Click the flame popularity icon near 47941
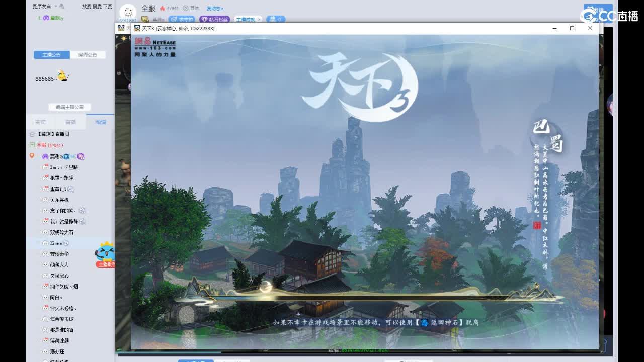644x362 pixels. click(163, 9)
